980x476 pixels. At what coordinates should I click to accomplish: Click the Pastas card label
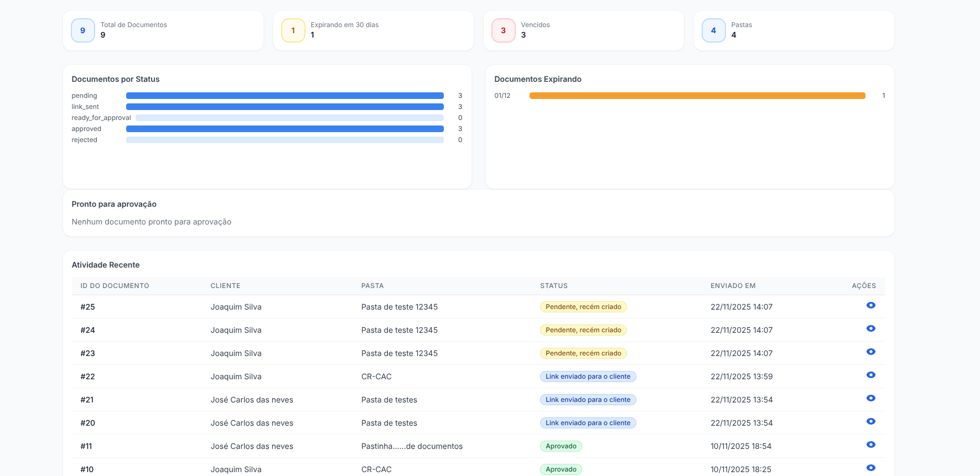(x=742, y=25)
